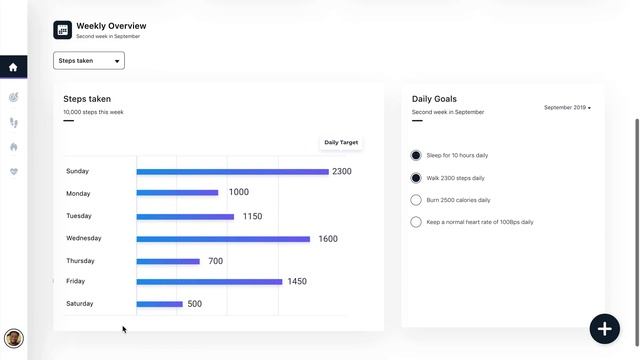The height and width of the screenshot is (360, 640).
Task: Click the Daily Goals heading
Action: [x=434, y=99]
